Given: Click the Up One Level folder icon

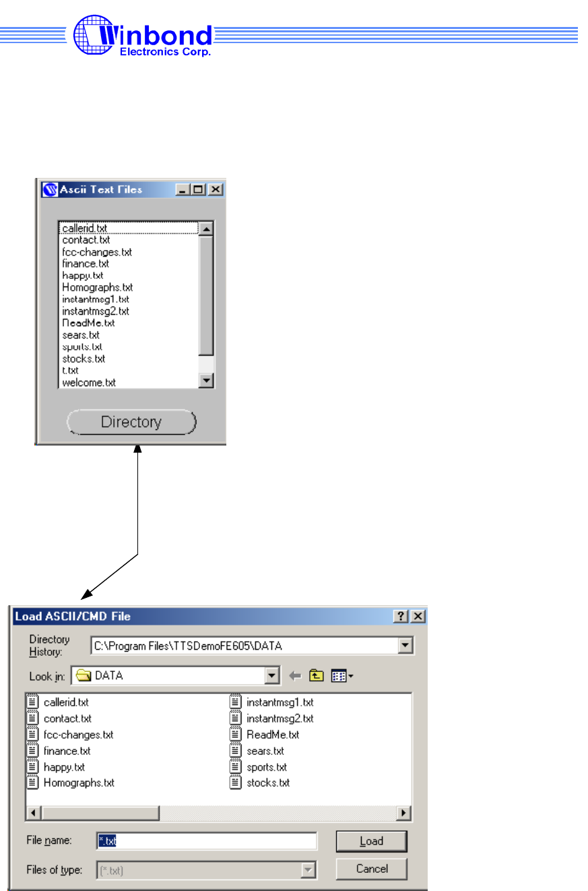Looking at the screenshot, I should coord(315,675).
